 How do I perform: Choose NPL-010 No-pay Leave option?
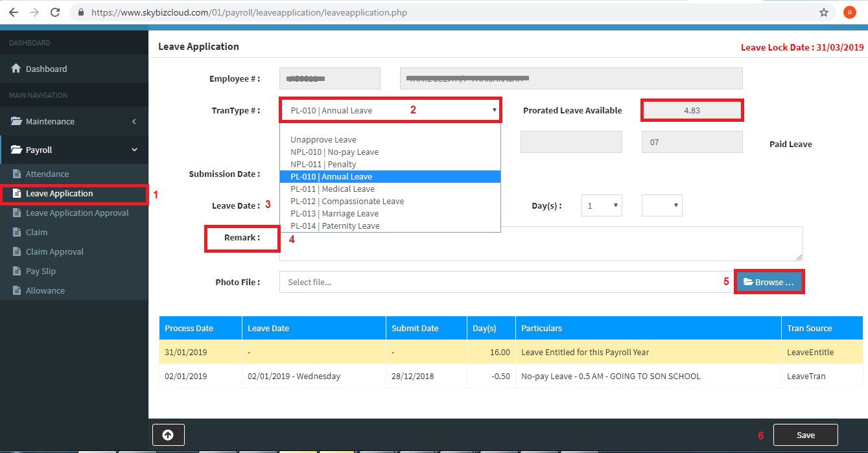[x=334, y=152]
